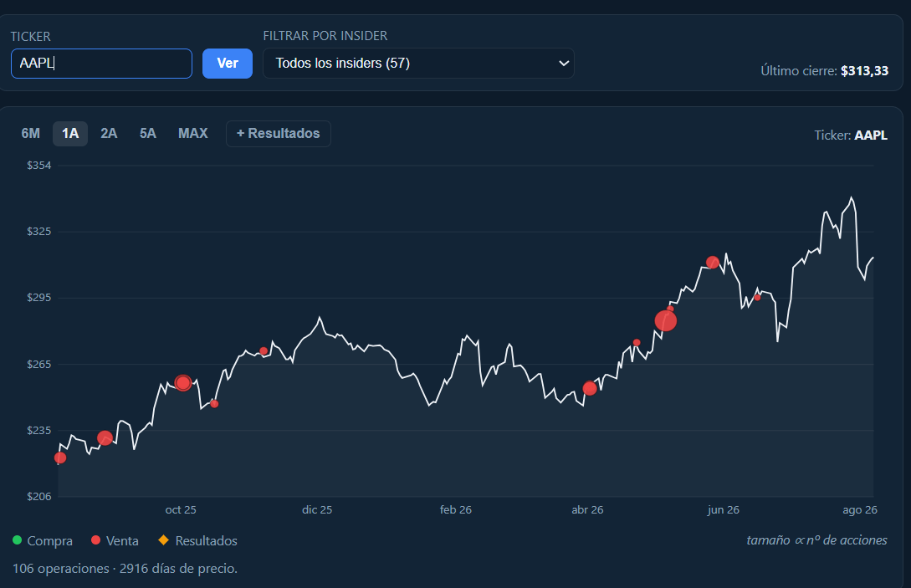Select the 1A time range
Image resolution: width=911 pixels, height=588 pixels.
click(70, 134)
